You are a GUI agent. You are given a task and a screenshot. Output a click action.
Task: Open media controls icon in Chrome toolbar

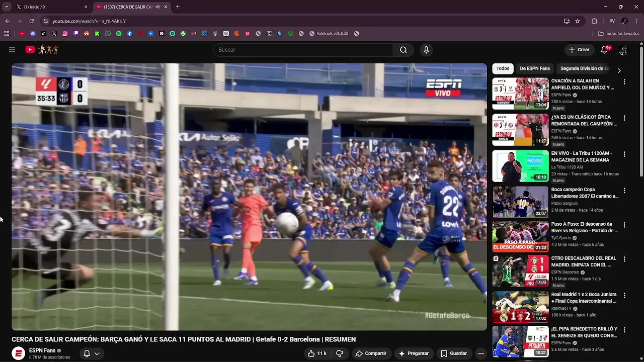(x=612, y=21)
